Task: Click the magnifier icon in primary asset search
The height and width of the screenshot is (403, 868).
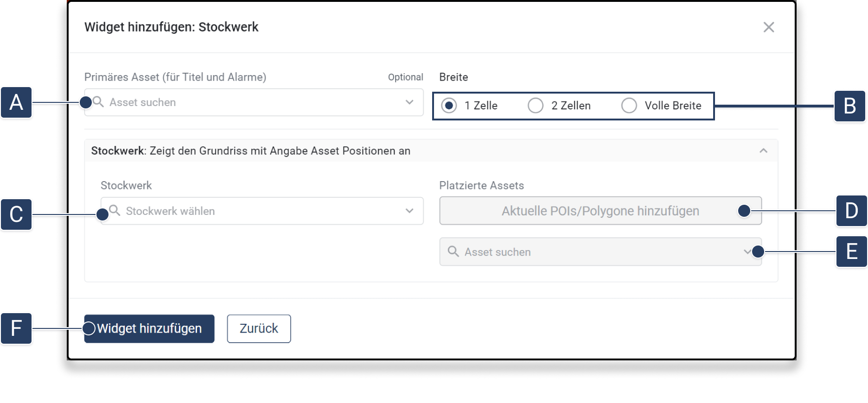Action: point(98,101)
